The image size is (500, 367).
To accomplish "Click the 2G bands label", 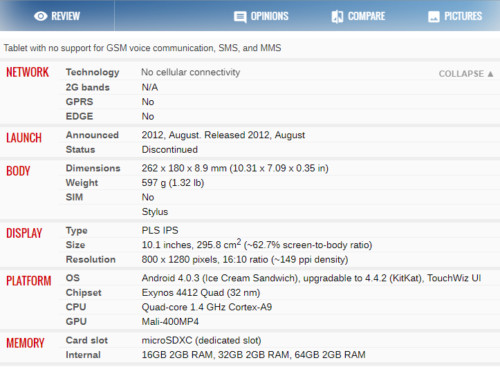I will tap(88, 87).
